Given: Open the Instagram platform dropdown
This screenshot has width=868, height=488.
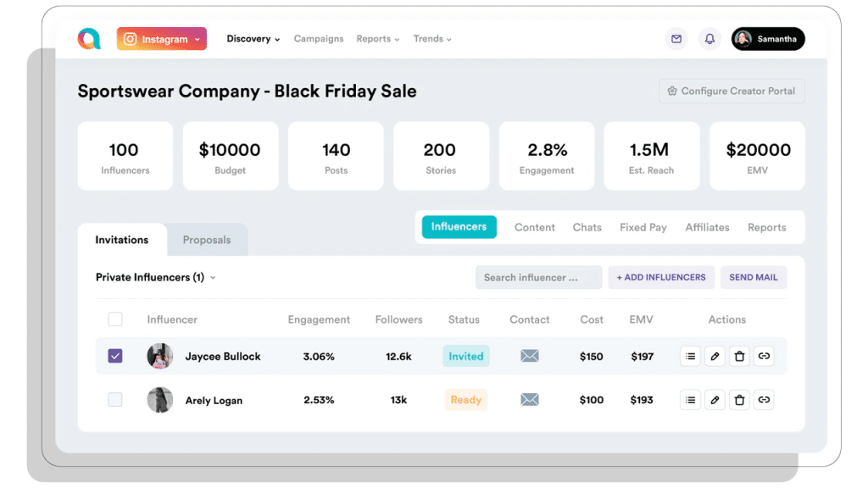Looking at the screenshot, I should click(x=162, y=39).
